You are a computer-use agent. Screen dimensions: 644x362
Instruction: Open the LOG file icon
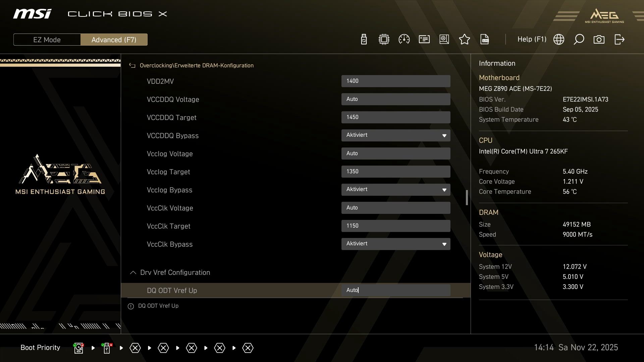tap(484, 40)
